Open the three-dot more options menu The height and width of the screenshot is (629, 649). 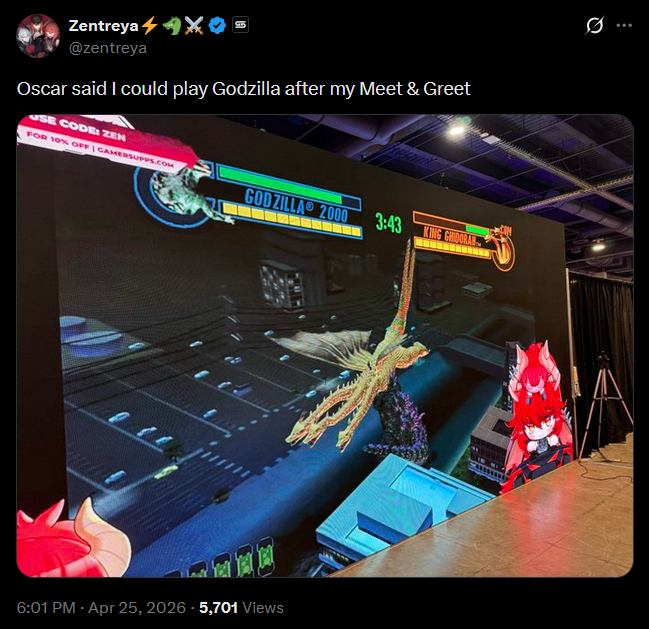(x=624, y=25)
